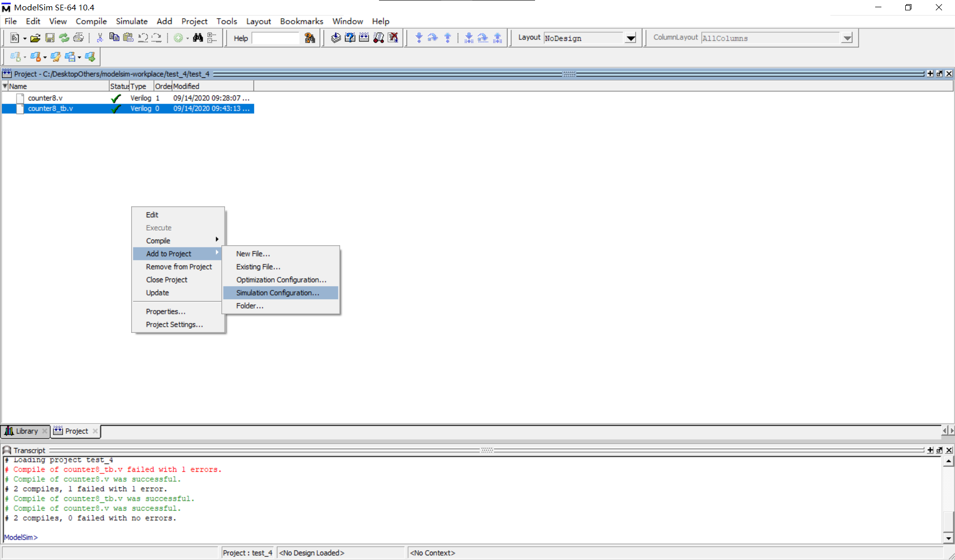Click the Step Over blue arrow

pos(433,38)
